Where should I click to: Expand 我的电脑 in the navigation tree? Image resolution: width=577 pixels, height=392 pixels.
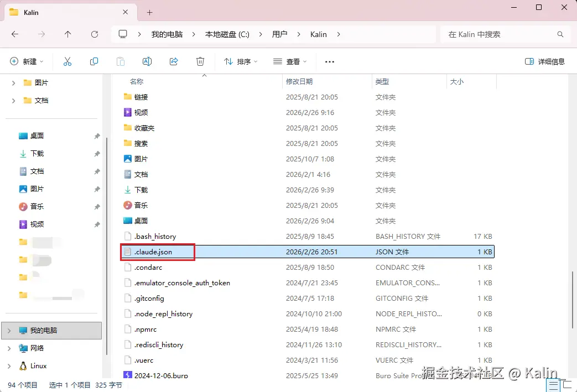pos(9,331)
